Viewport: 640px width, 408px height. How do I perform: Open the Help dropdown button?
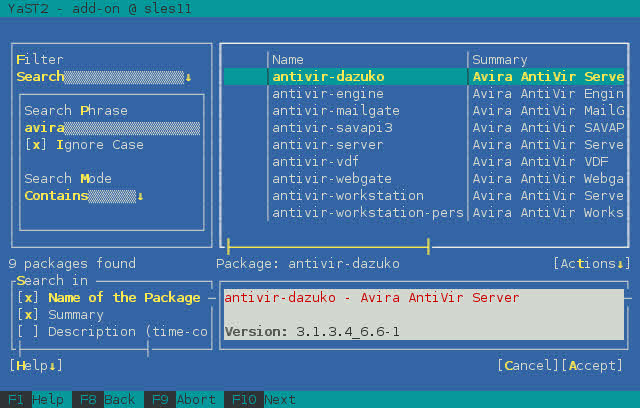point(36,366)
